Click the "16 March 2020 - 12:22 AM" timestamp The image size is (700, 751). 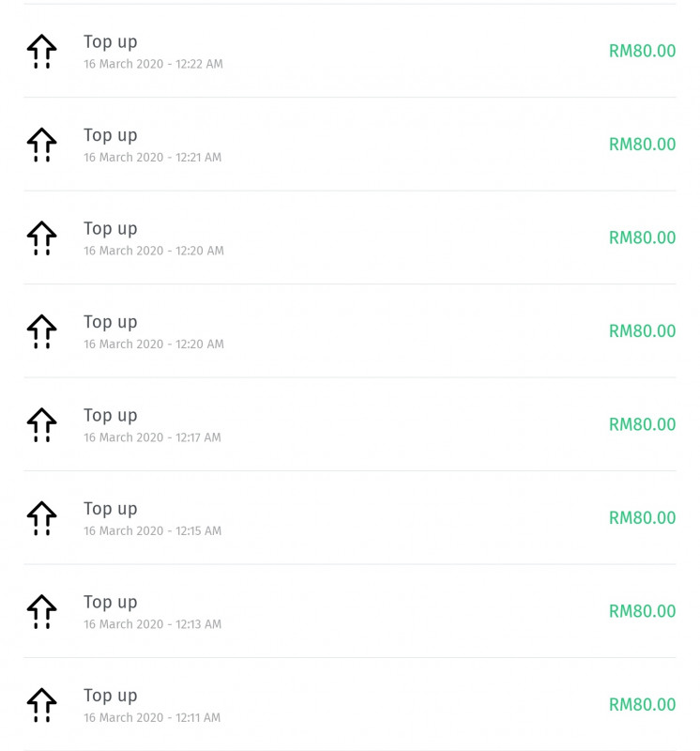click(153, 65)
